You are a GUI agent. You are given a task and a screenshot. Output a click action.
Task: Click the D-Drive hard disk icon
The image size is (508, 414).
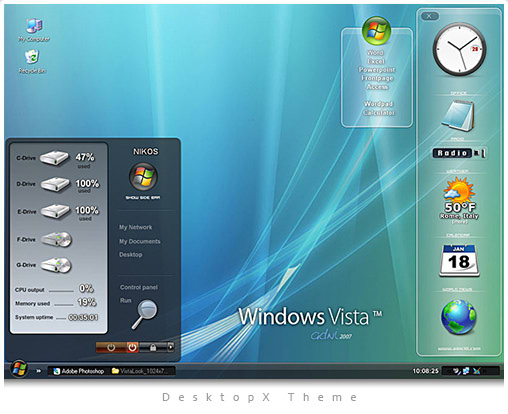point(55,184)
